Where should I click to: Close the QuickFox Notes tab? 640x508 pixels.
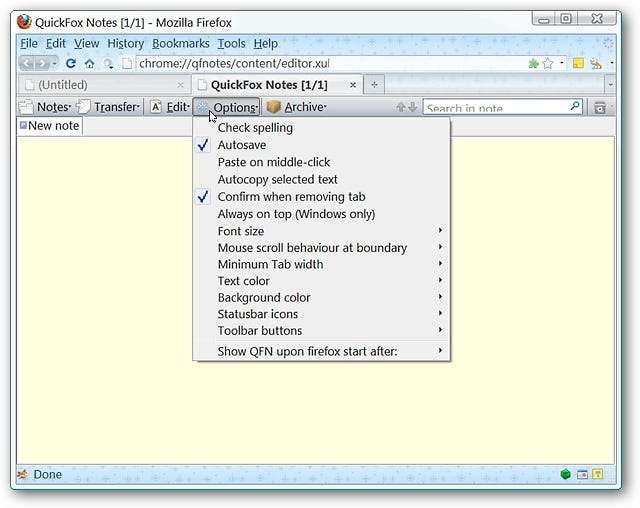[353, 85]
